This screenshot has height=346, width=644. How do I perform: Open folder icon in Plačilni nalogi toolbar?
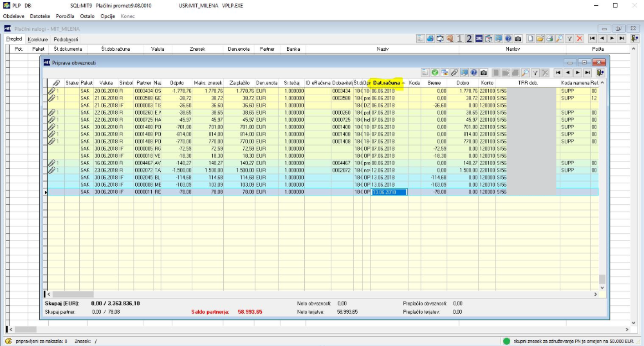[x=540, y=39]
